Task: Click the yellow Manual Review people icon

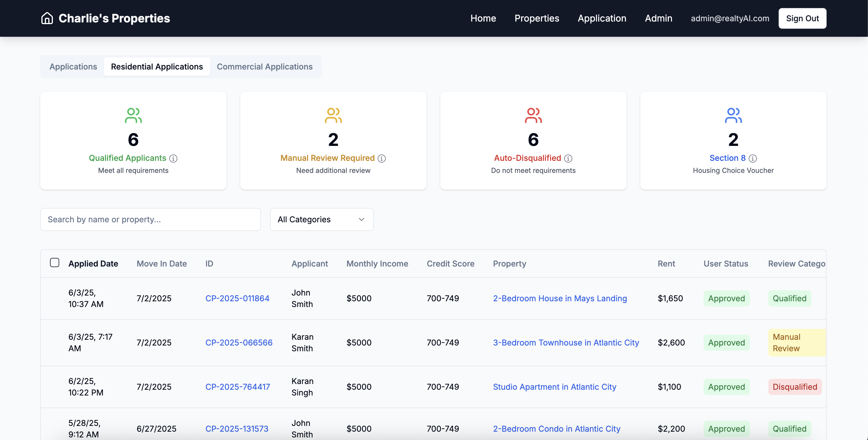Action: 333,115
